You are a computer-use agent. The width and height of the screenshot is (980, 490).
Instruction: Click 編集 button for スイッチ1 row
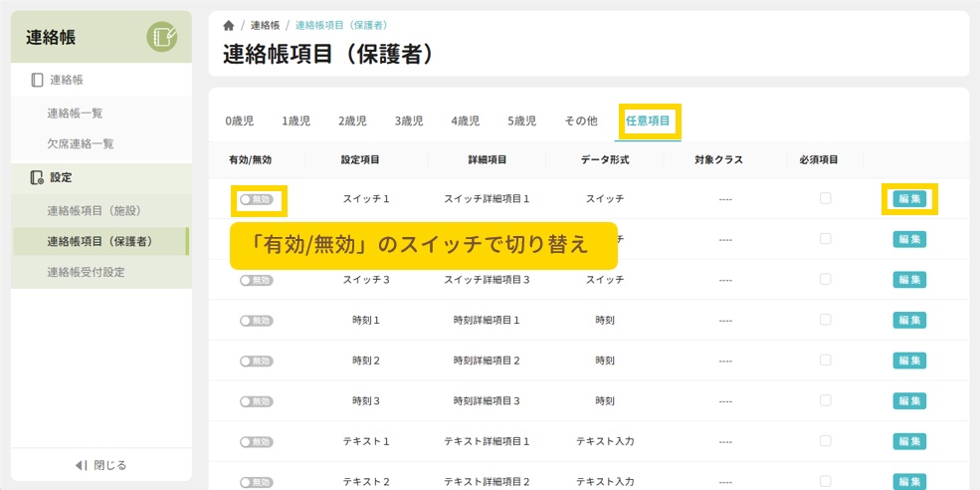[909, 199]
